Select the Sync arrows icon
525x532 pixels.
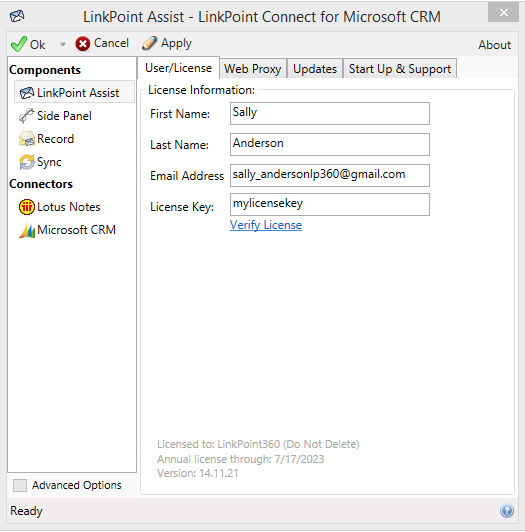[x=26, y=162]
